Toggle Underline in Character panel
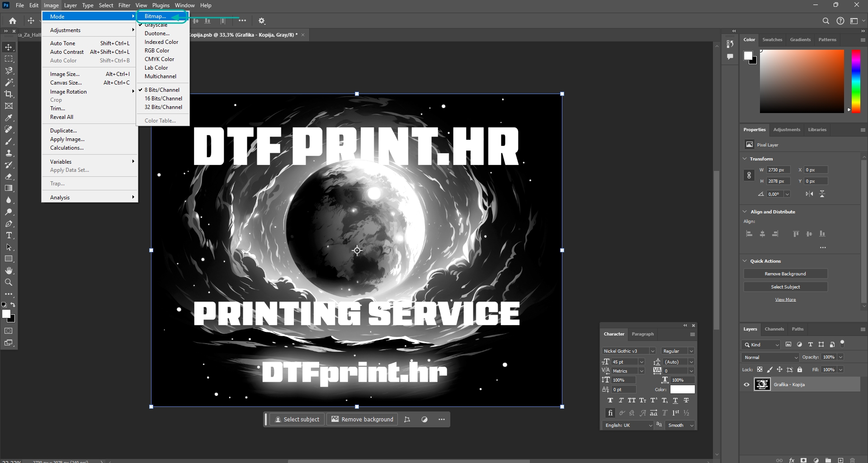Viewport: 868px width, 463px height. [x=675, y=401]
